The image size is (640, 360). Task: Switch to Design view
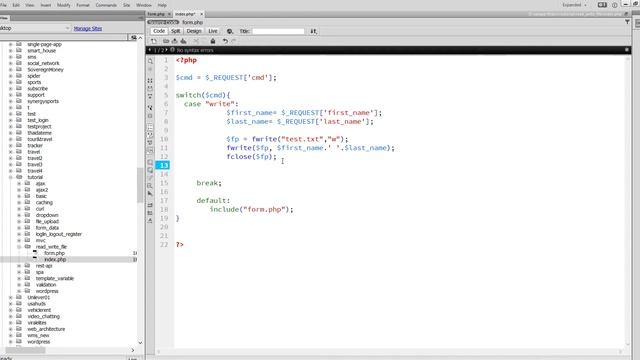(194, 31)
